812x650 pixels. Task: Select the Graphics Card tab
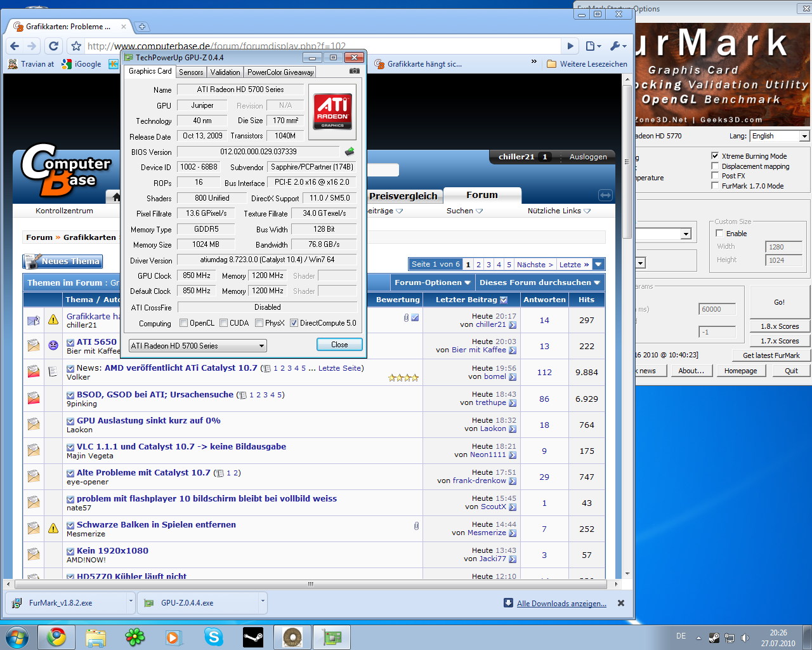tap(150, 71)
